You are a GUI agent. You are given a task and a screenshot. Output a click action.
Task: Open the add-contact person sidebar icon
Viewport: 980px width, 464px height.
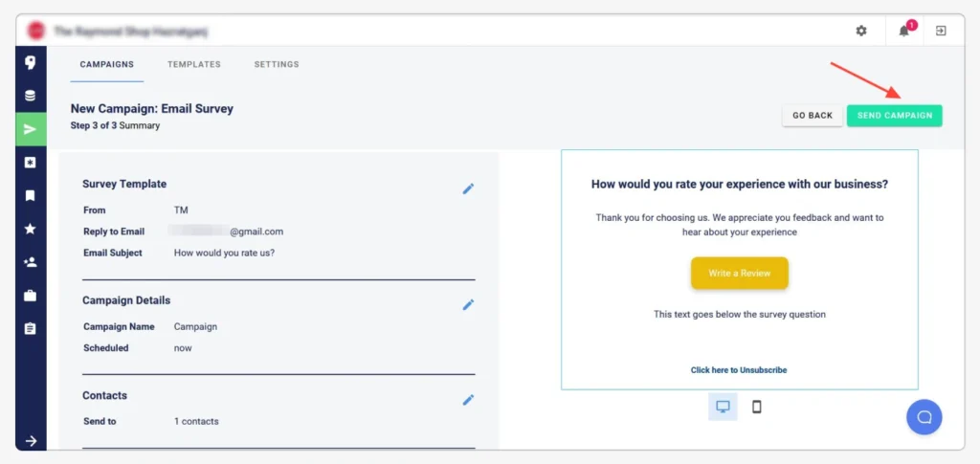(x=30, y=262)
